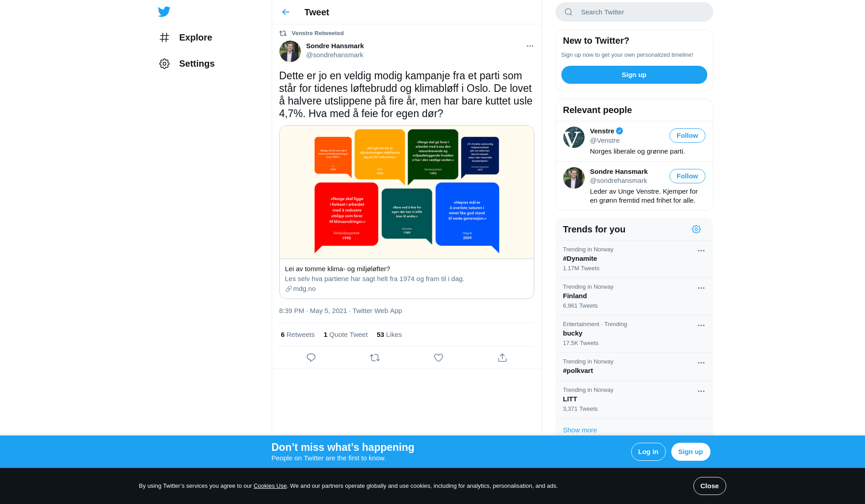Retweet using the retweet icon
This screenshot has height=504, width=865.
tap(375, 358)
